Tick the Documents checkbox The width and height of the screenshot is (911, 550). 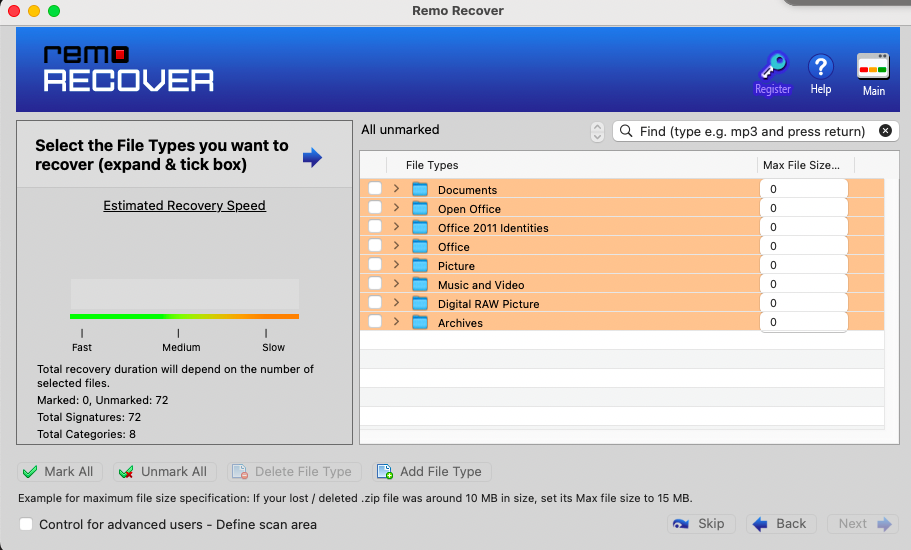pos(375,188)
